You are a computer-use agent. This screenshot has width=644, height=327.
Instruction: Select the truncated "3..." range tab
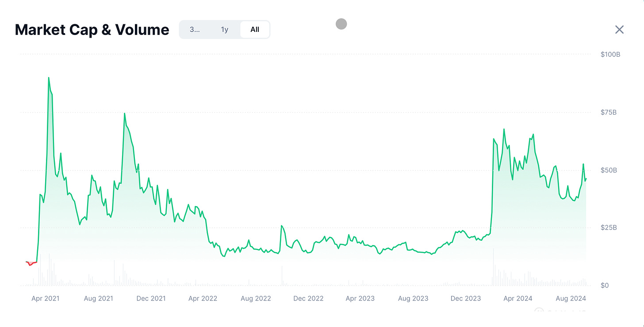click(195, 30)
